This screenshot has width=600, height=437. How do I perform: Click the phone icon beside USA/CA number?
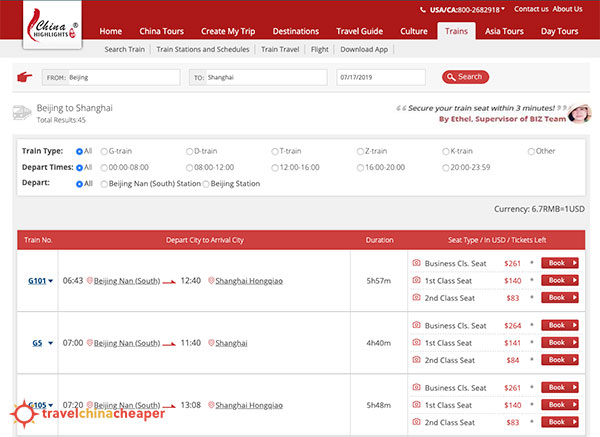[x=423, y=10]
